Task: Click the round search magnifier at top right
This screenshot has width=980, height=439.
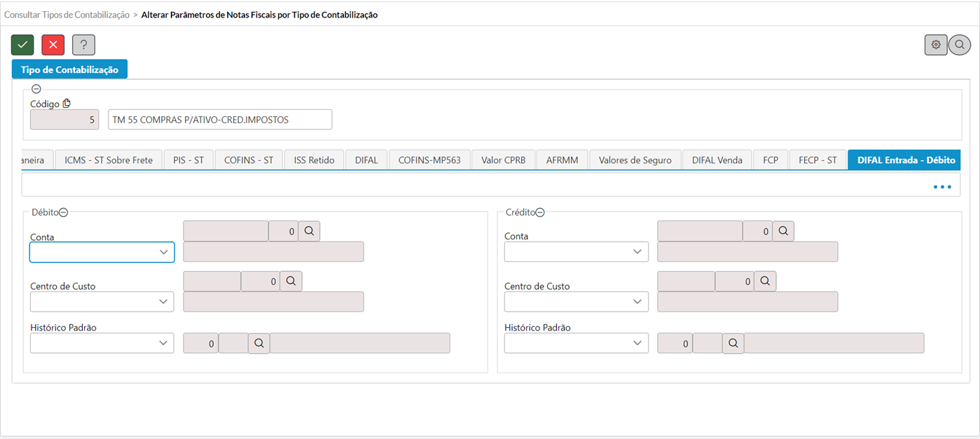Action: point(960,45)
